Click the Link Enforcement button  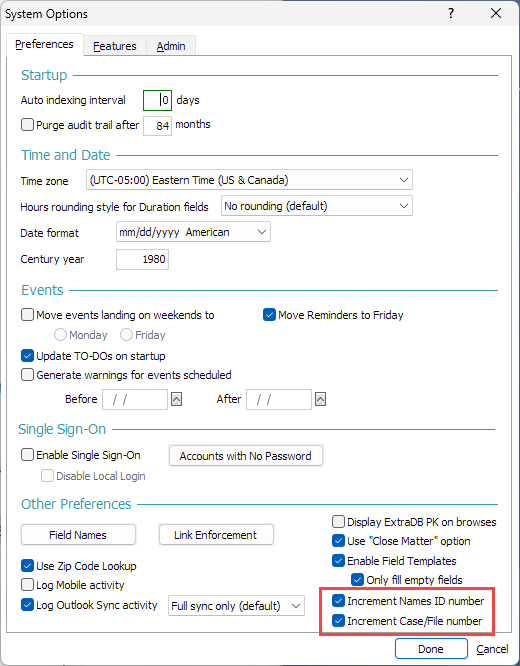tap(216, 535)
